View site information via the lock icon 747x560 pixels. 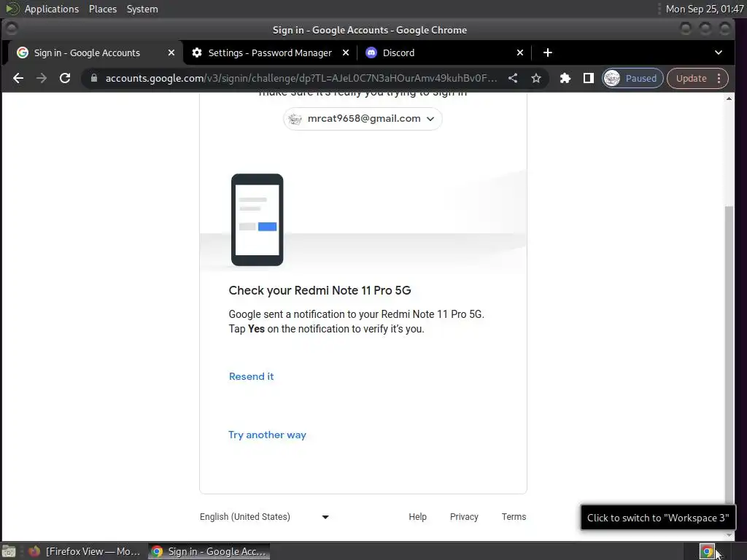tap(94, 78)
